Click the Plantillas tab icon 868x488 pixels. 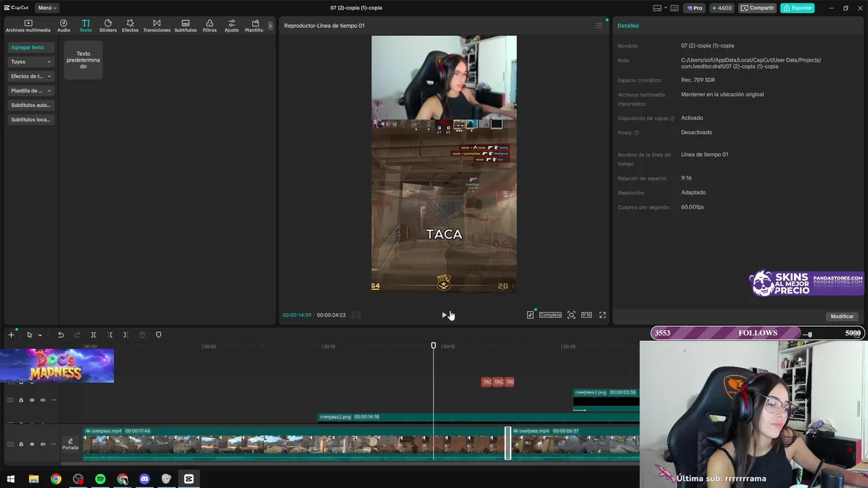[x=255, y=23]
